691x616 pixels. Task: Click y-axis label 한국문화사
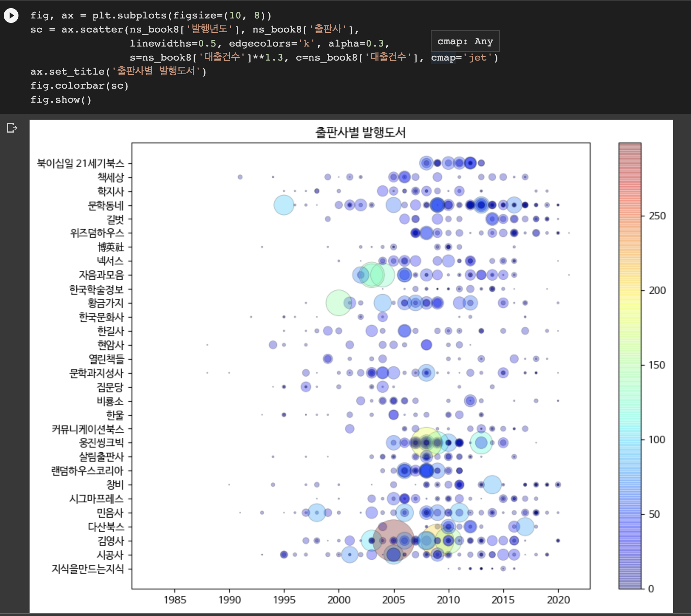(101, 317)
